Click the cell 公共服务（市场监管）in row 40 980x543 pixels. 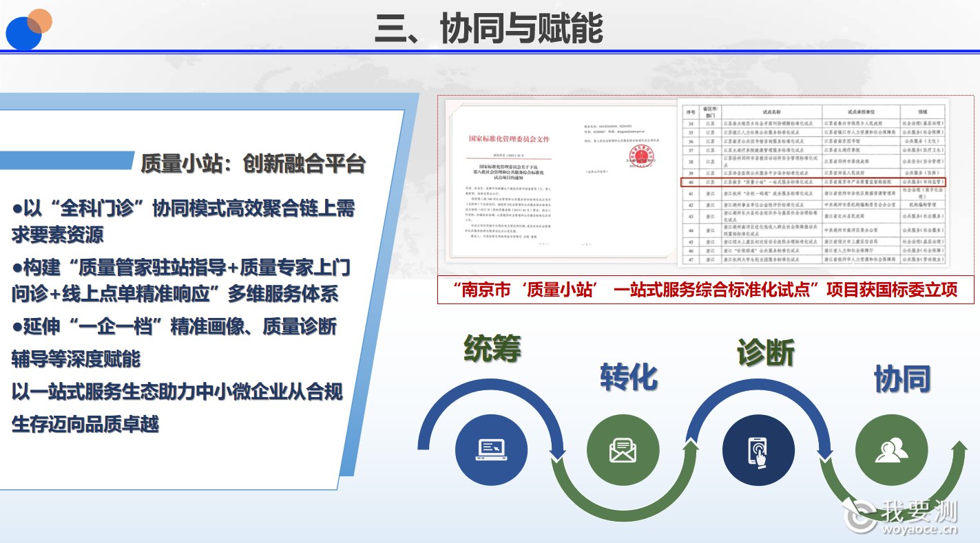(923, 182)
